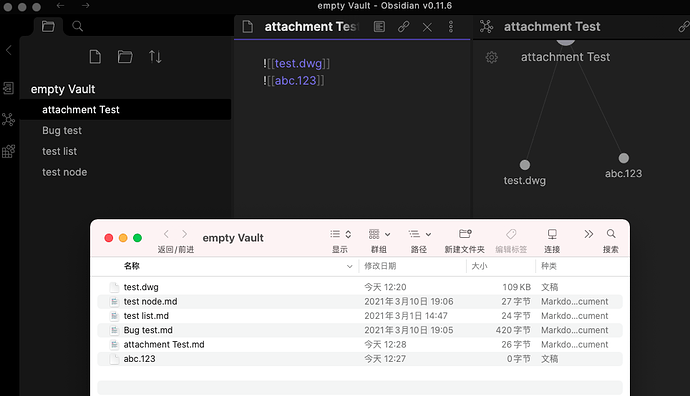Click empty Vault folder title
Image resolution: width=690 pixels, height=396 pixels.
click(62, 89)
